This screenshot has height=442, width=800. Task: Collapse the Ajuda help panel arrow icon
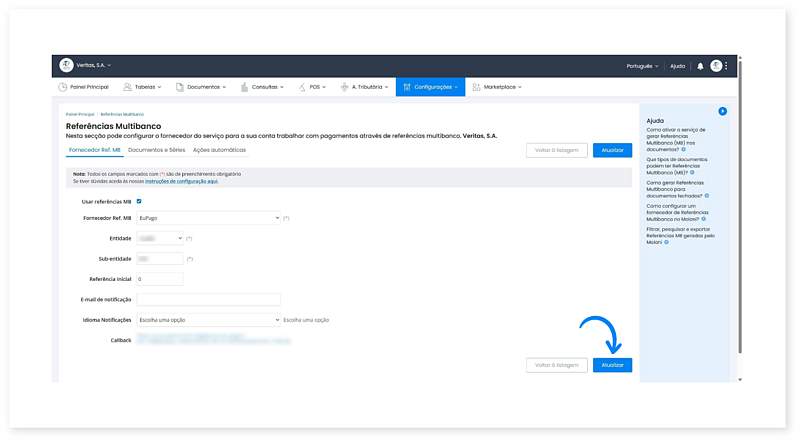click(722, 111)
